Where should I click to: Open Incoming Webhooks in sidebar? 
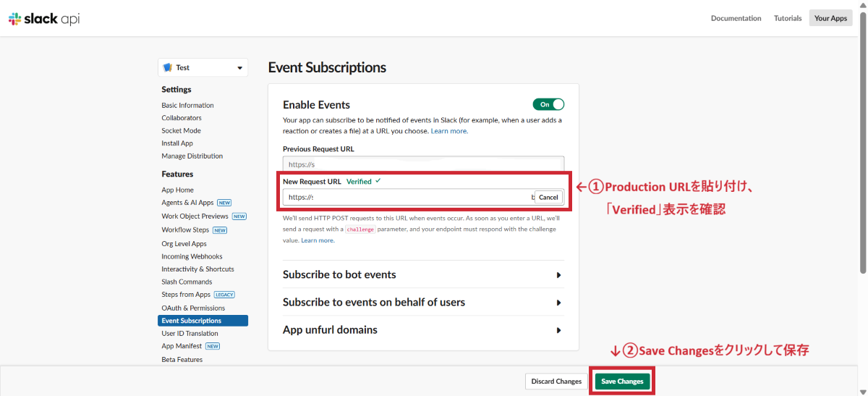pyautogui.click(x=192, y=256)
